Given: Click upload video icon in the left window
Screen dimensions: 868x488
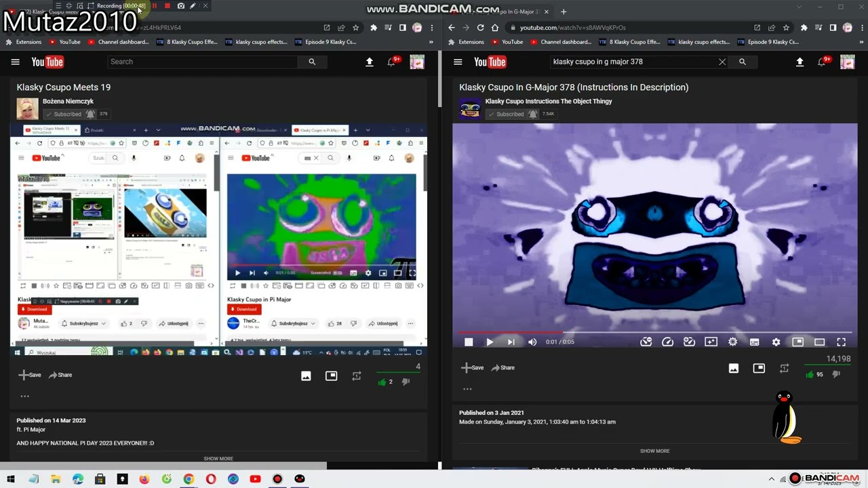Looking at the screenshot, I should (370, 62).
